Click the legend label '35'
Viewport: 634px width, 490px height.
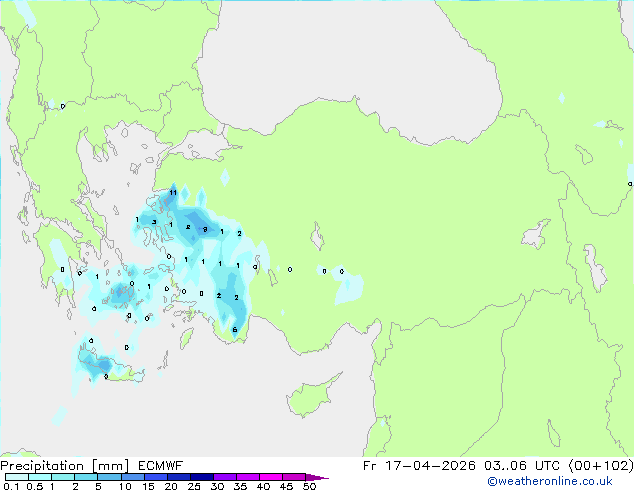240,486
